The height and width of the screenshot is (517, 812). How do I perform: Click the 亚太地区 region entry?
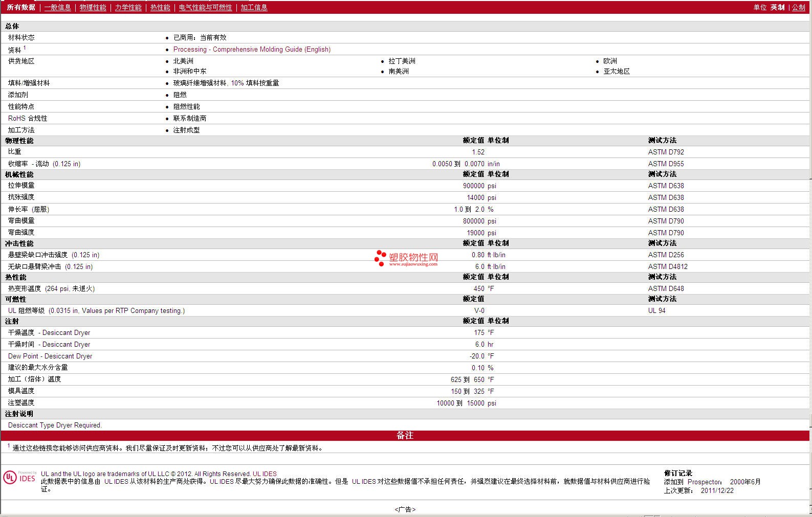617,71
